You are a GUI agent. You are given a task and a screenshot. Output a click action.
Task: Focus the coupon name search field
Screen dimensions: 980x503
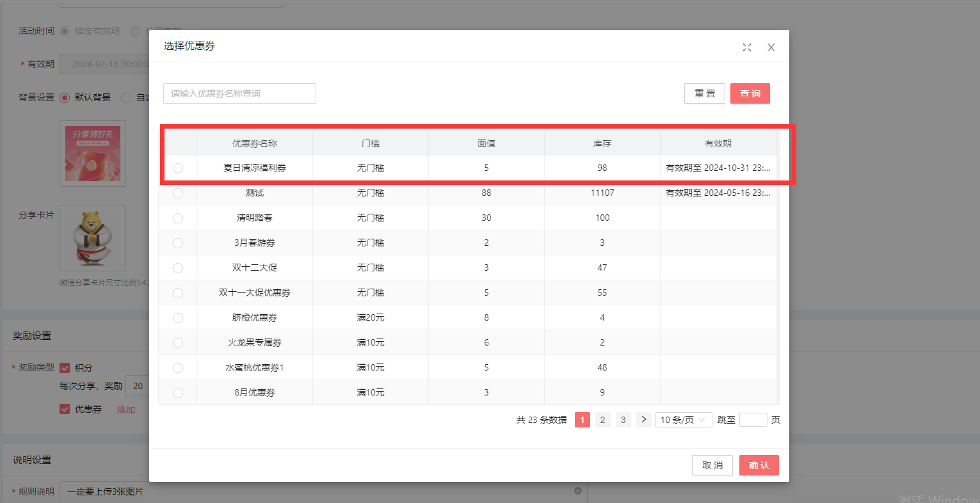(239, 93)
